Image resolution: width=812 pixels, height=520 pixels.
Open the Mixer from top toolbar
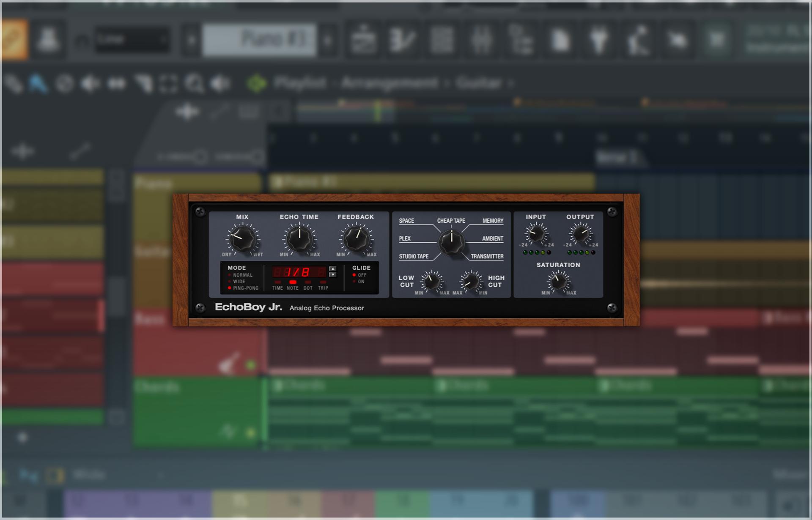click(482, 40)
